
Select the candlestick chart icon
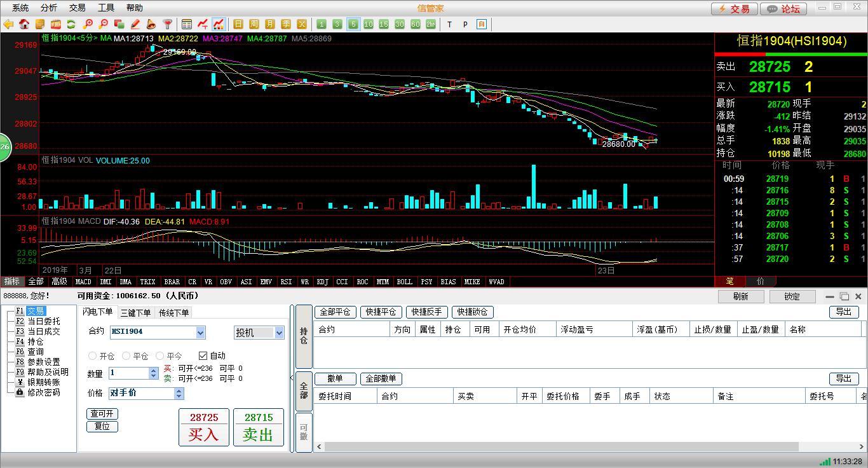219,24
